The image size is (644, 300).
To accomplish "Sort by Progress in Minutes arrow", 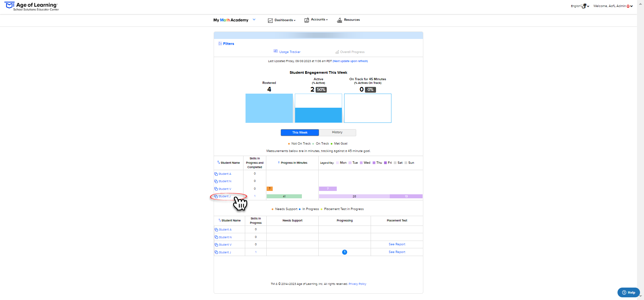I will [x=279, y=163].
